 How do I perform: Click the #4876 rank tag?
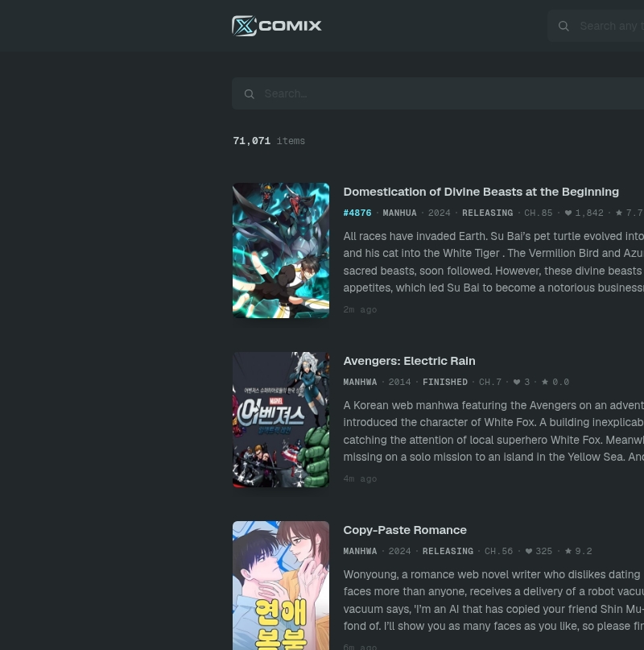357,213
